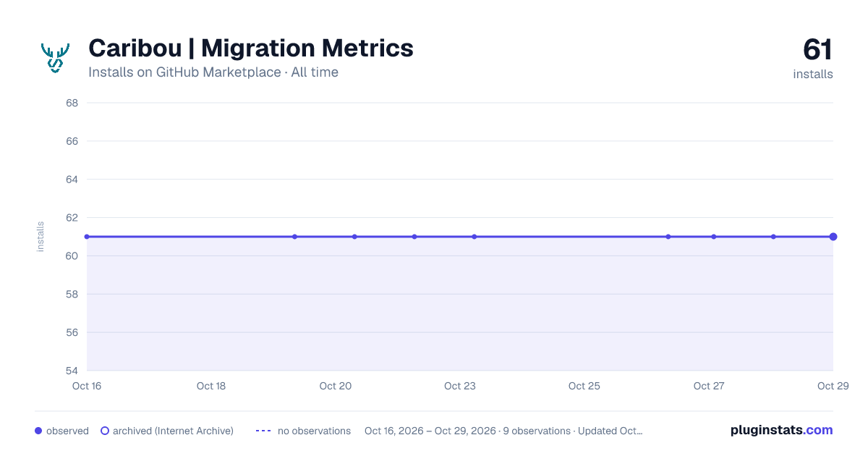Click the x-axis label 'Oct 18'
This screenshot has height=456, width=868.
211,386
